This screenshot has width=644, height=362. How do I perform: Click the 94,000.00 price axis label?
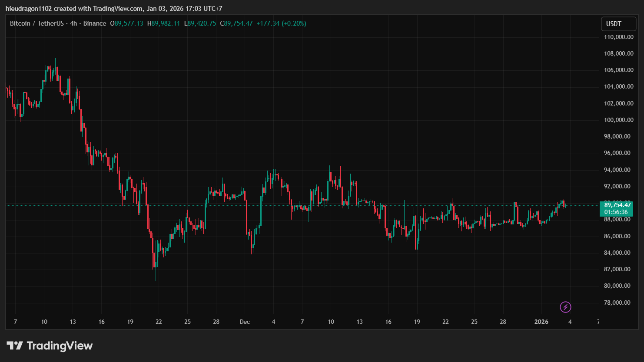[x=617, y=170]
